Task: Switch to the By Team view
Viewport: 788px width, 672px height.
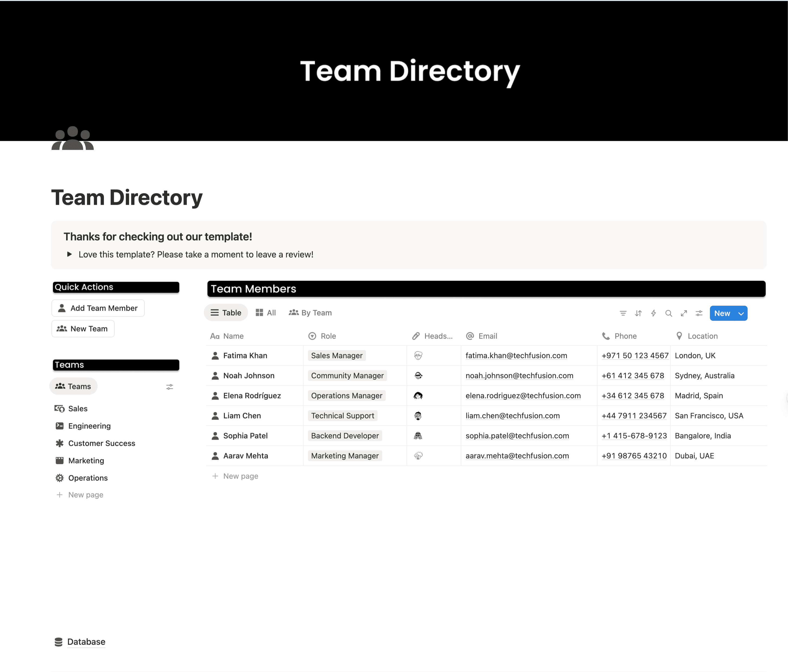Action: pyautogui.click(x=310, y=312)
